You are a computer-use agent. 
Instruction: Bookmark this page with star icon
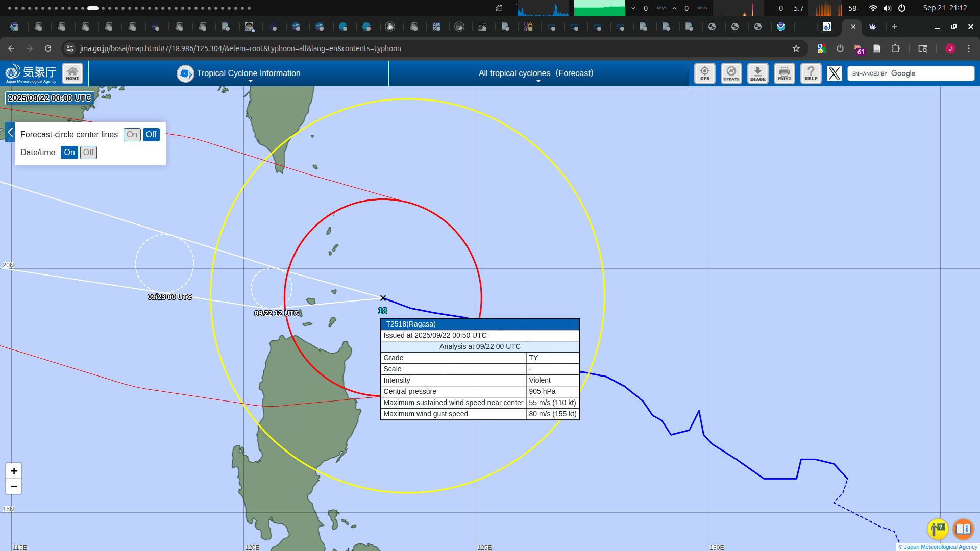coord(796,48)
